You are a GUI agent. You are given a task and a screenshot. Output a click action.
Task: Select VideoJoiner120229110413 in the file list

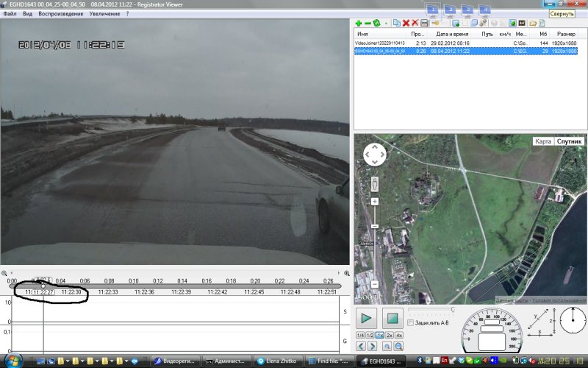point(380,43)
